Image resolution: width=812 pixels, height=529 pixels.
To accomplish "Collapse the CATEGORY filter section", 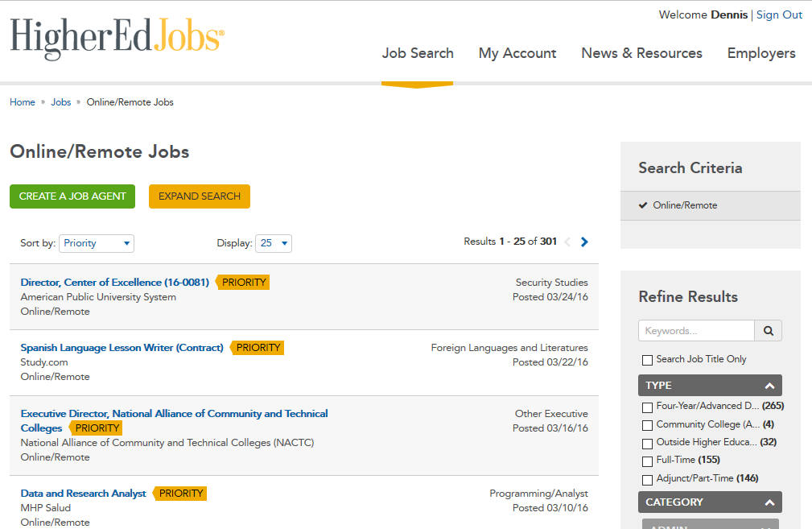I will (x=769, y=502).
